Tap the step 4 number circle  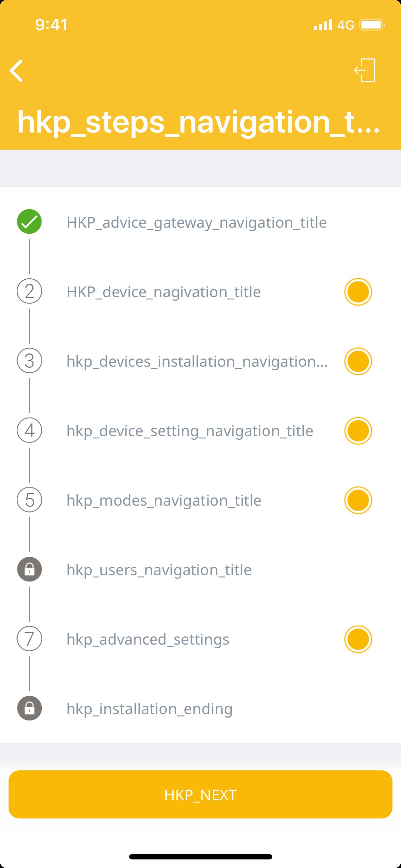[29, 430]
